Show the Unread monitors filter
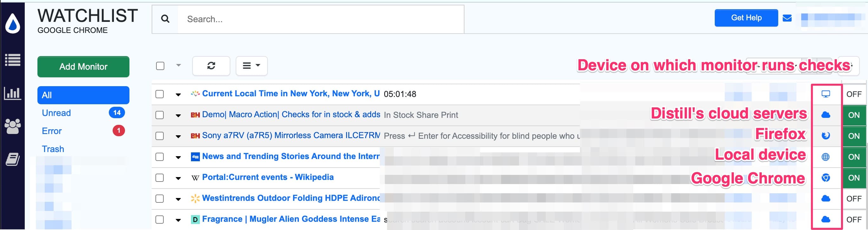This screenshot has width=868, height=230. 56,113
